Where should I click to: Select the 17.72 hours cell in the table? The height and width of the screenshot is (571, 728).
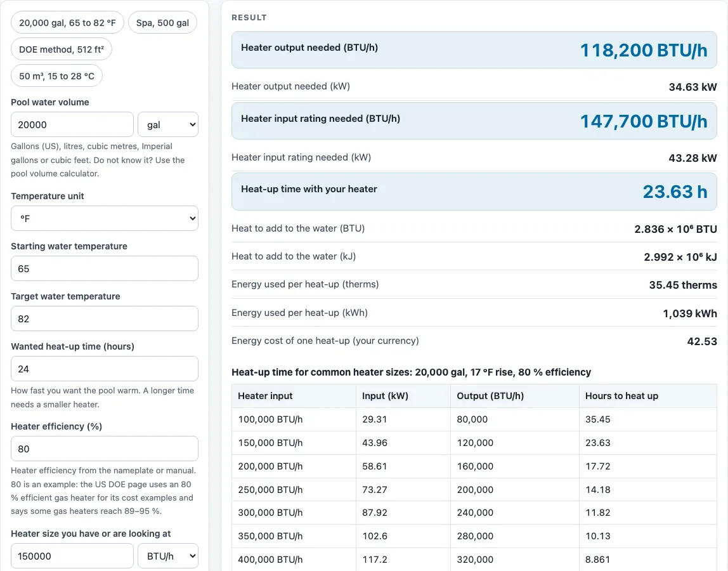[597, 466]
